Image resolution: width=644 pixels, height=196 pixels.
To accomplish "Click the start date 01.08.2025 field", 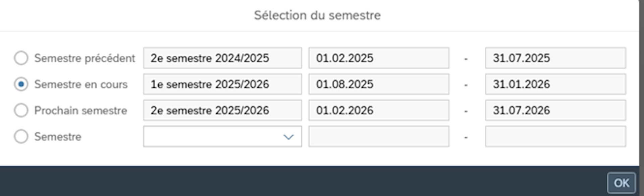I will coord(379,84).
